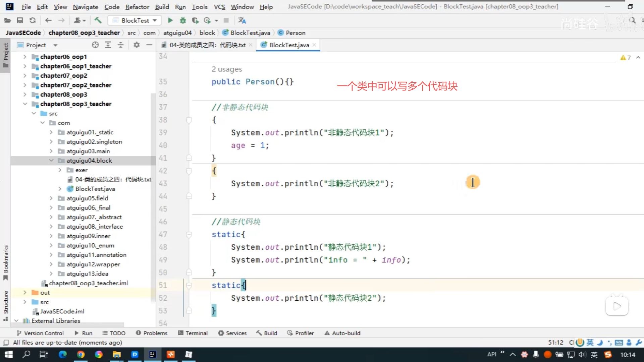Click the Select Opened File target icon
The height and width of the screenshot is (362, 644).
[x=95, y=45]
